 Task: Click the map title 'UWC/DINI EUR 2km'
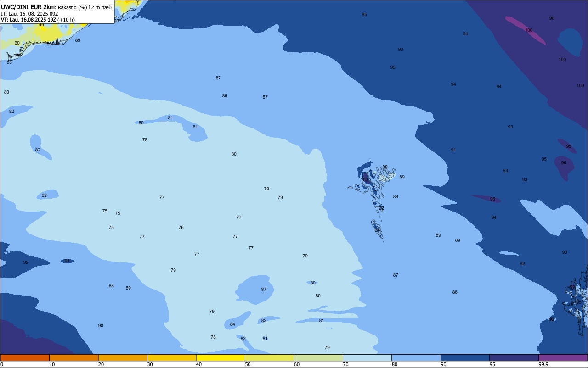point(28,7)
